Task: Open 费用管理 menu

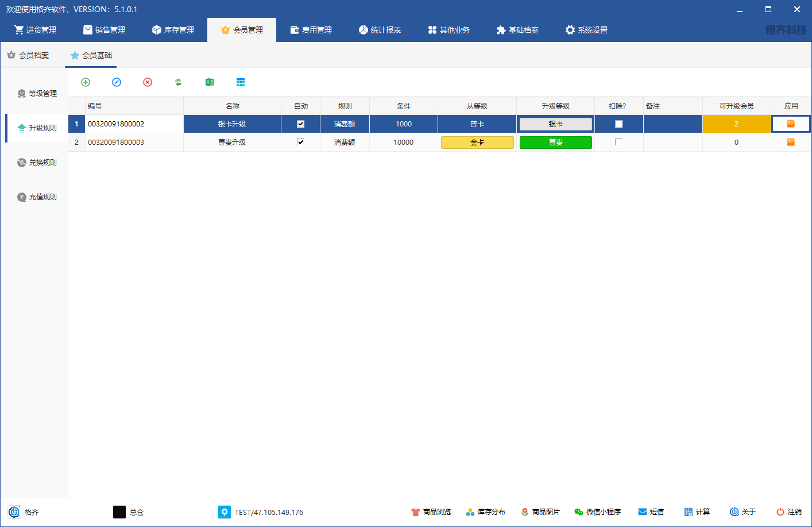Action: (311, 30)
